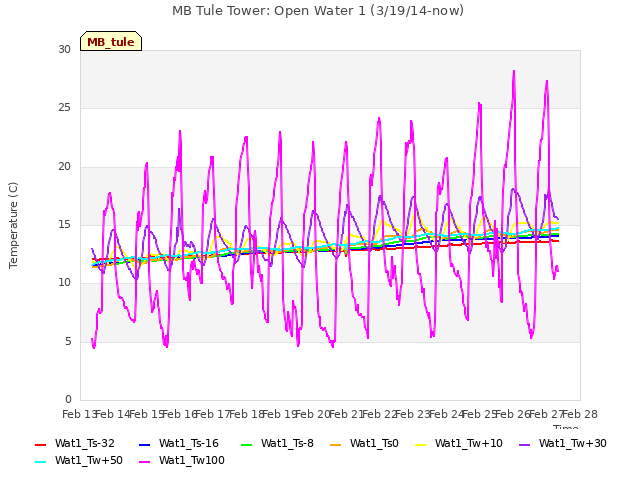Click the magenta Wat1_Tw100 legend swatch
Image resolution: width=640 pixels, height=480 pixels.
(x=144, y=462)
